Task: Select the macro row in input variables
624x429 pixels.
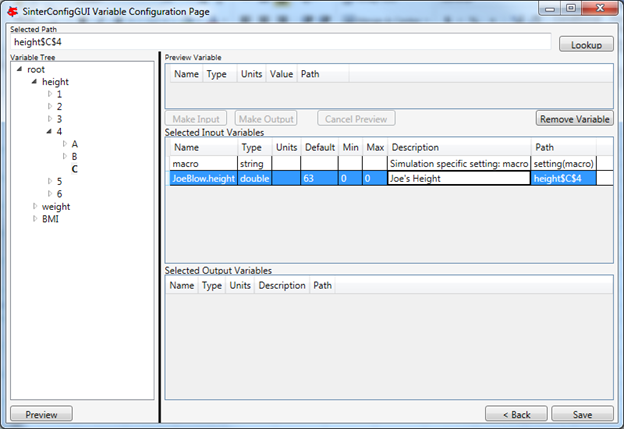Action: tap(202, 163)
